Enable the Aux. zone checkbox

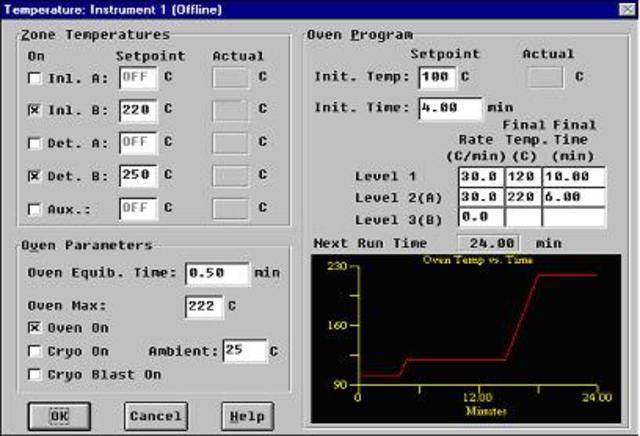(x=36, y=208)
